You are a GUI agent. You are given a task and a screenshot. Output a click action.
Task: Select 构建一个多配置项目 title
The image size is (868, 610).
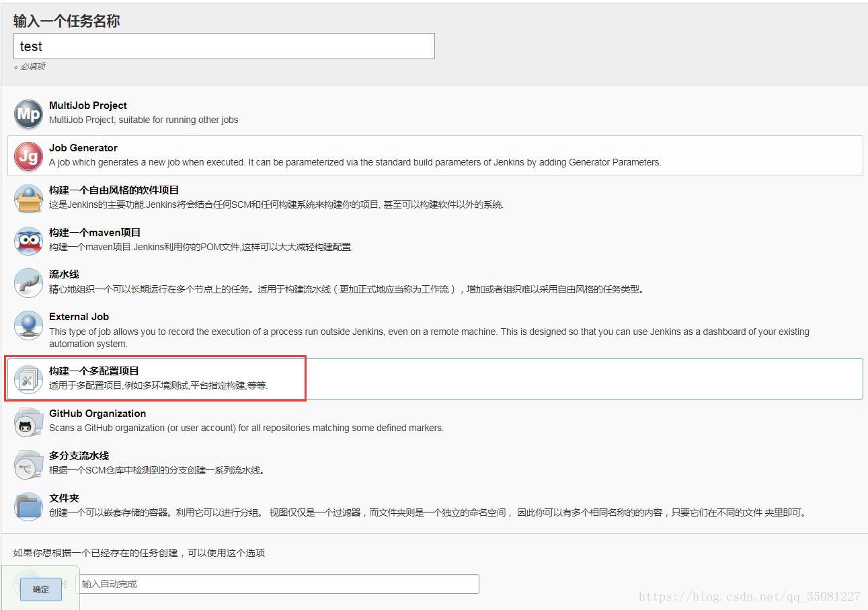(x=94, y=371)
